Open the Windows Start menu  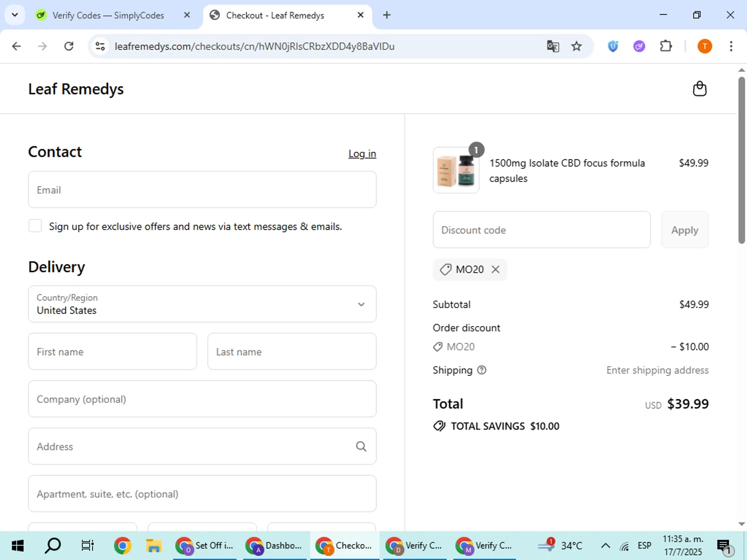click(x=17, y=546)
